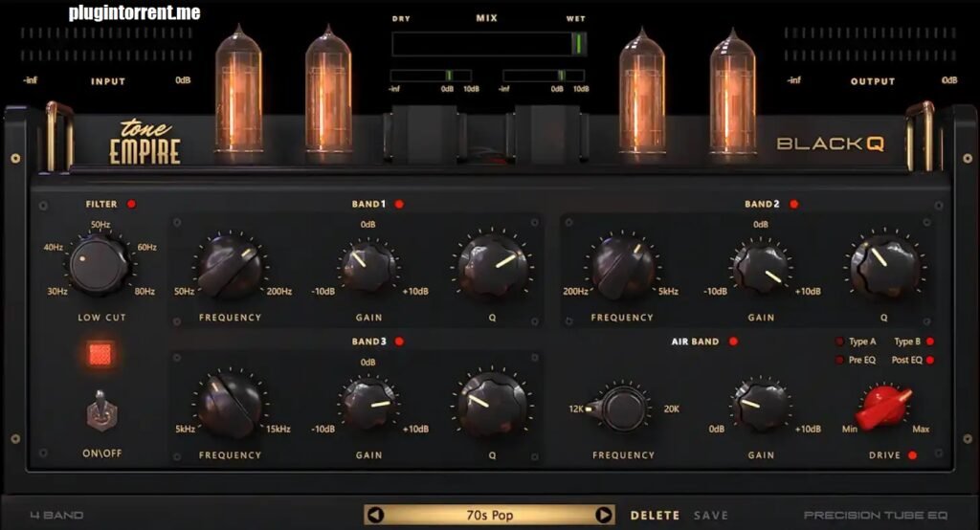The image size is (980, 530).
Task: Select the Type A radio LED
Action: pyautogui.click(x=839, y=342)
